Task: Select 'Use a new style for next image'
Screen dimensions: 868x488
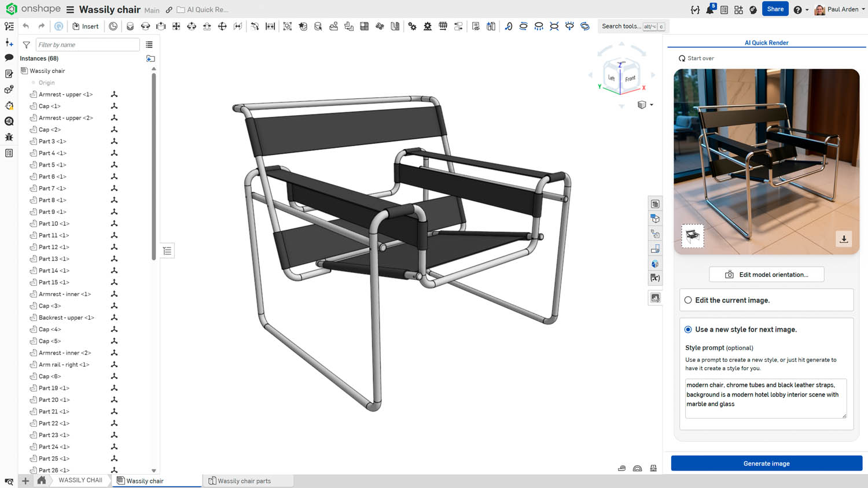Action: [x=688, y=330]
